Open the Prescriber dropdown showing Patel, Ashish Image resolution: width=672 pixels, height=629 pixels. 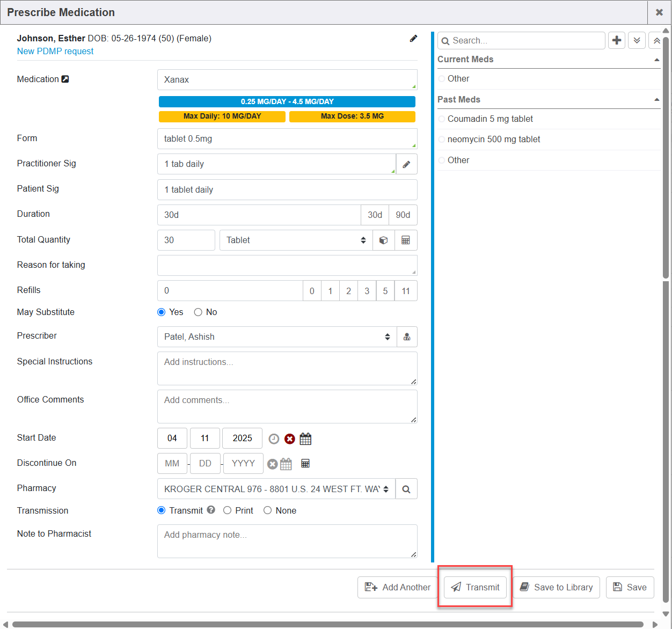pos(276,337)
